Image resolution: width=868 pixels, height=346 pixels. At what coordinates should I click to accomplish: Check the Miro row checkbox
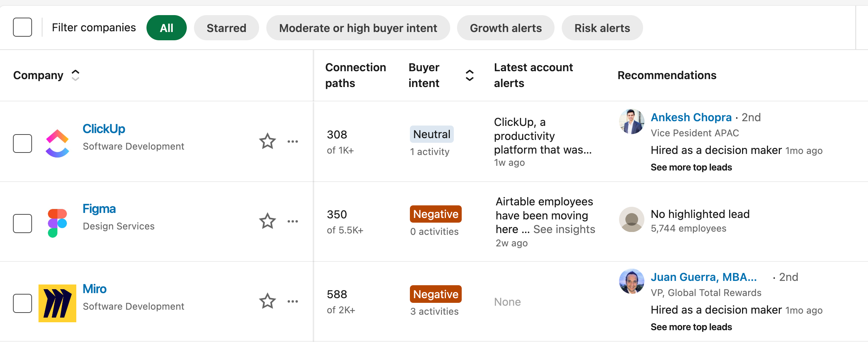pyautogui.click(x=22, y=303)
